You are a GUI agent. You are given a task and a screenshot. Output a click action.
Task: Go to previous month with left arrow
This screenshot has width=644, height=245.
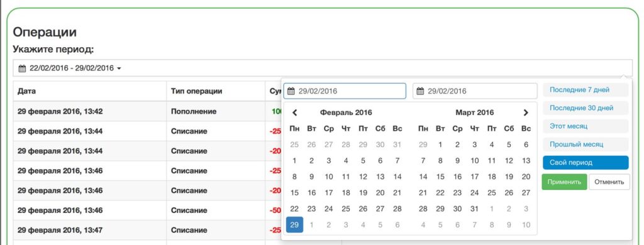(x=294, y=112)
